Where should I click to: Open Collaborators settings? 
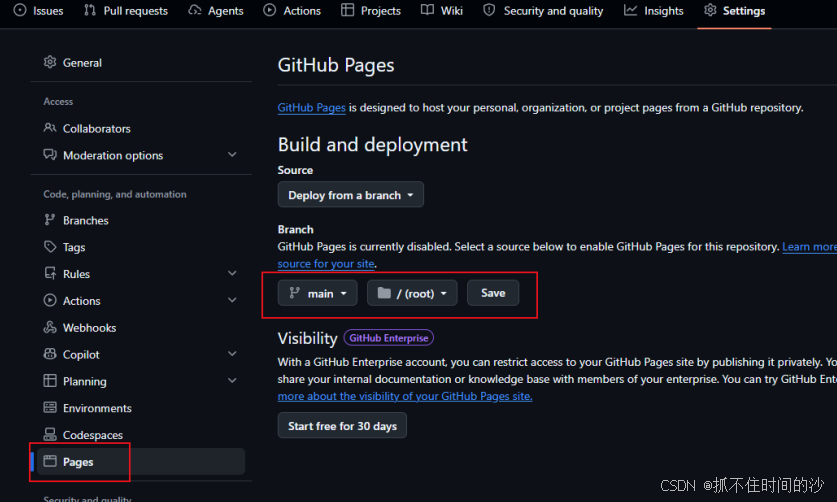coord(141,128)
